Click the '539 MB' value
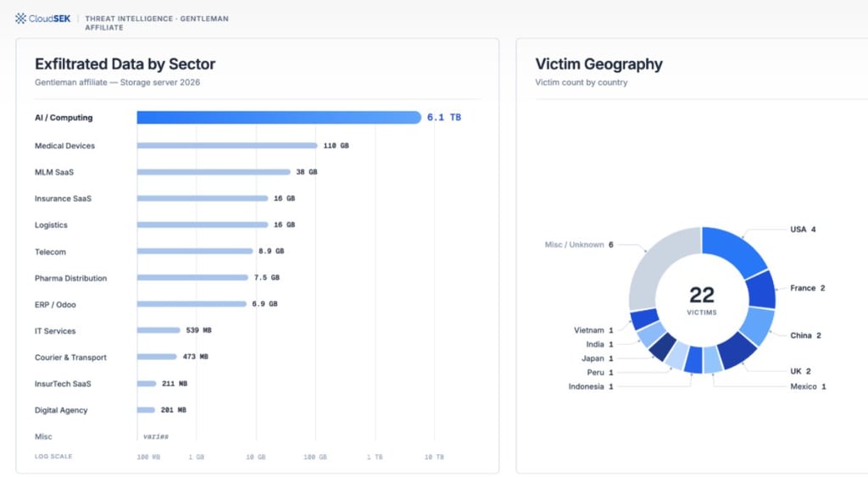This screenshot has height=477, width=868. click(198, 330)
